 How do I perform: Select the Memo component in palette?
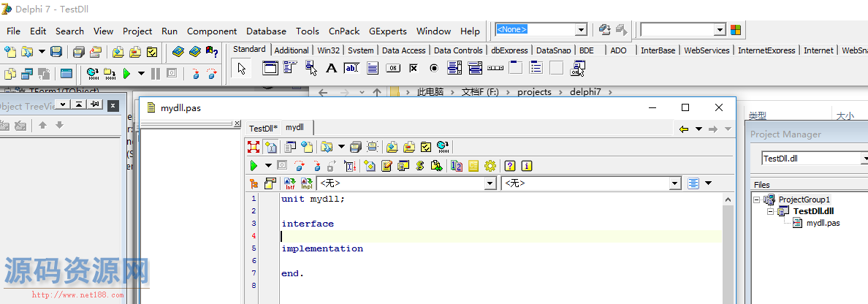[x=373, y=68]
